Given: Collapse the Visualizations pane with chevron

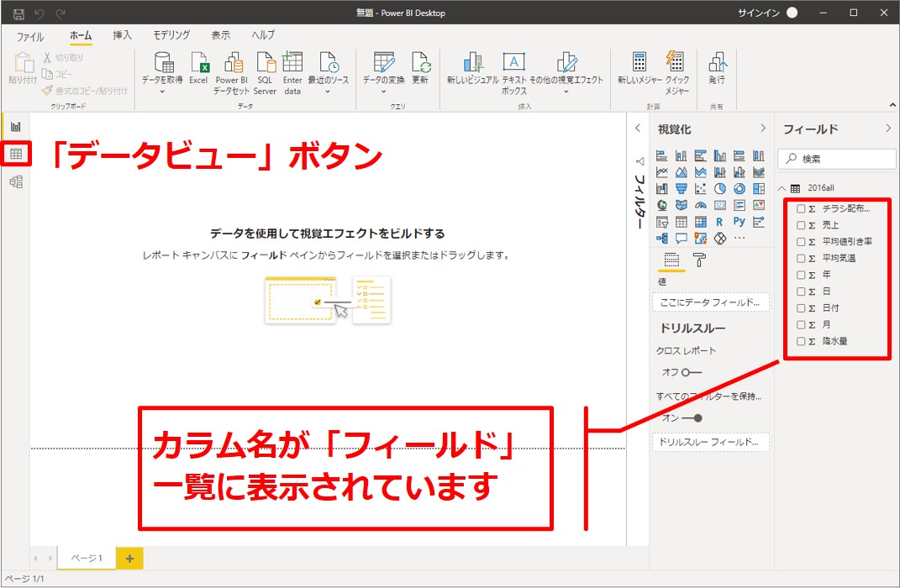Looking at the screenshot, I should pos(763,129).
